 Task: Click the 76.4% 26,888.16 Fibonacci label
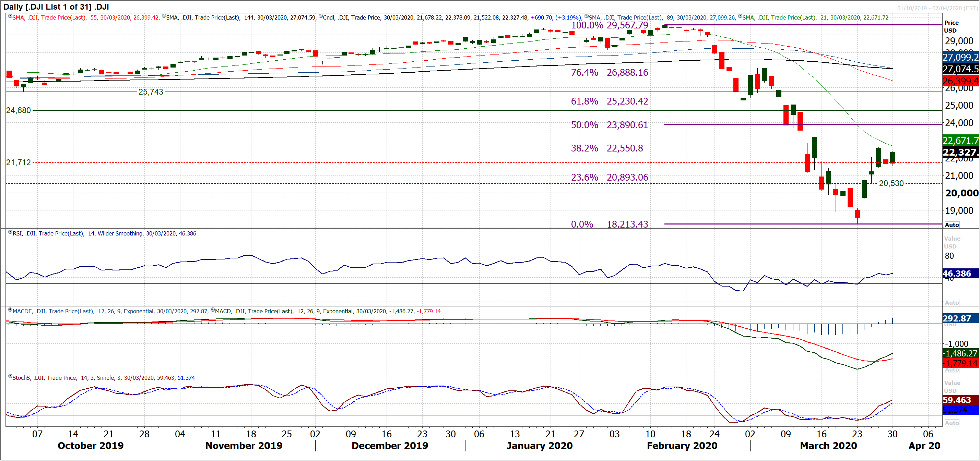[x=610, y=73]
